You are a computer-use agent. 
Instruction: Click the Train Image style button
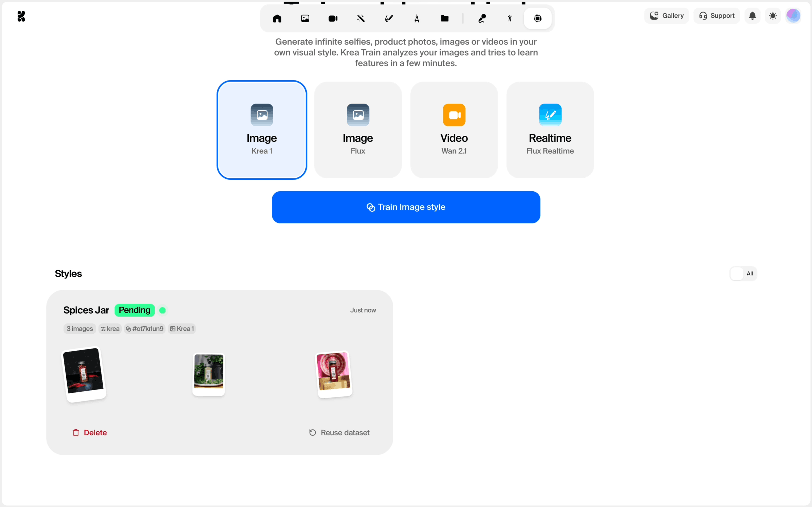tap(406, 207)
